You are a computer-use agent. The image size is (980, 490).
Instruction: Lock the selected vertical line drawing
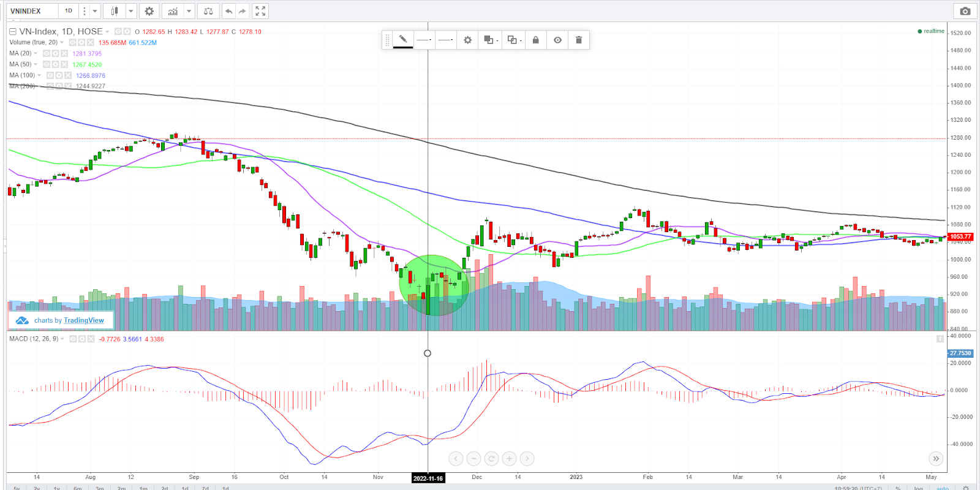click(x=535, y=40)
